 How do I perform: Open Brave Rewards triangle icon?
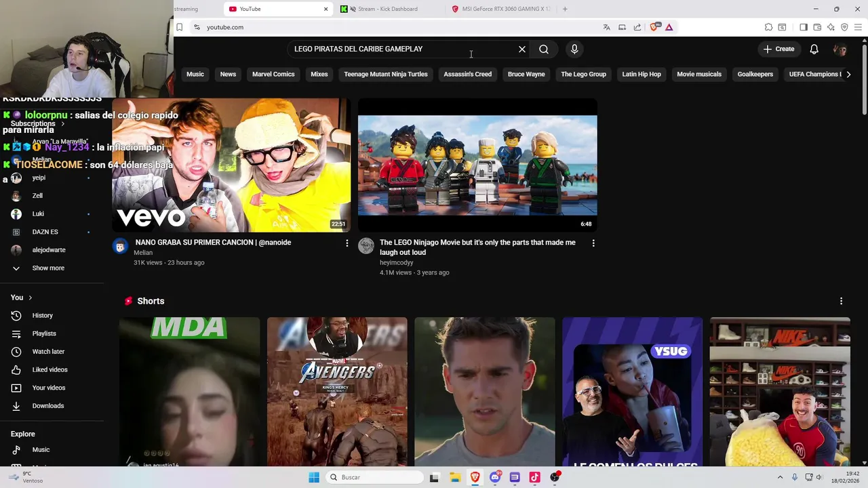pyautogui.click(x=669, y=27)
